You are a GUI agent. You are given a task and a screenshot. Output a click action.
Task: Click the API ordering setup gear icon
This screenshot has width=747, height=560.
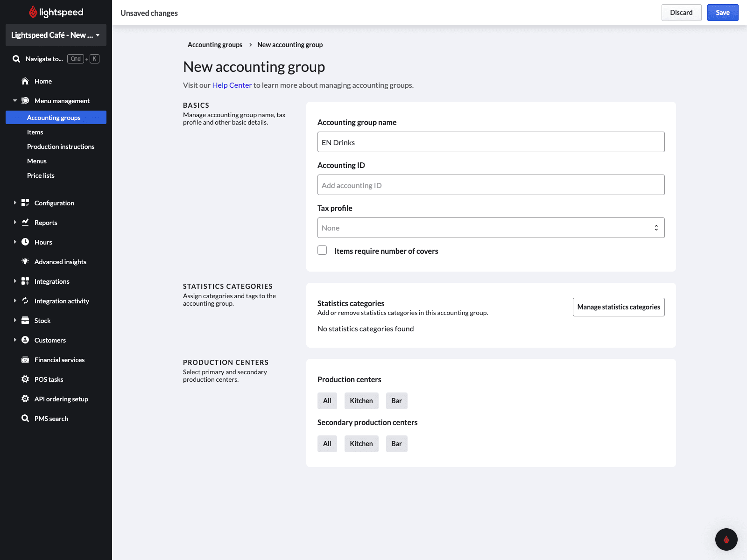(25, 399)
